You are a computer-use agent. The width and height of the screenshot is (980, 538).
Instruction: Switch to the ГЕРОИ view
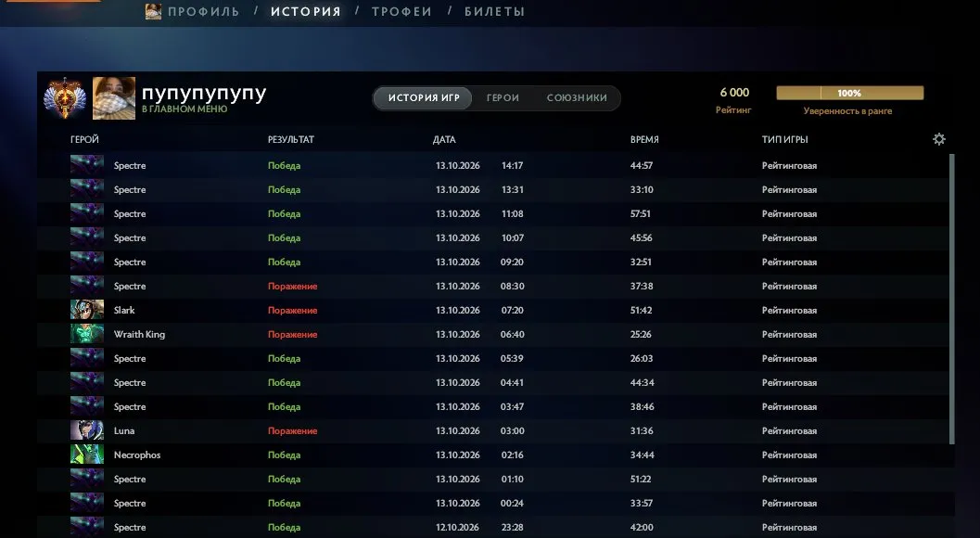click(x=503, y=97)
